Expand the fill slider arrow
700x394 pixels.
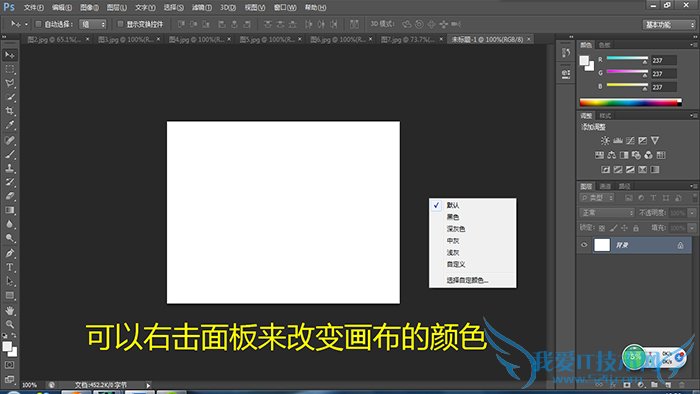(692, 228)
